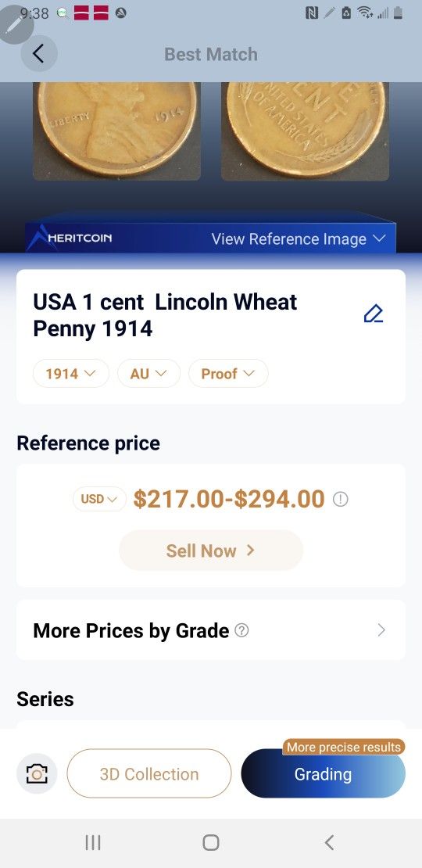The height and width of the screenshot is (868, 422).
Task: Open the 1914 year dropdown
Action: [x=71, y=374]
